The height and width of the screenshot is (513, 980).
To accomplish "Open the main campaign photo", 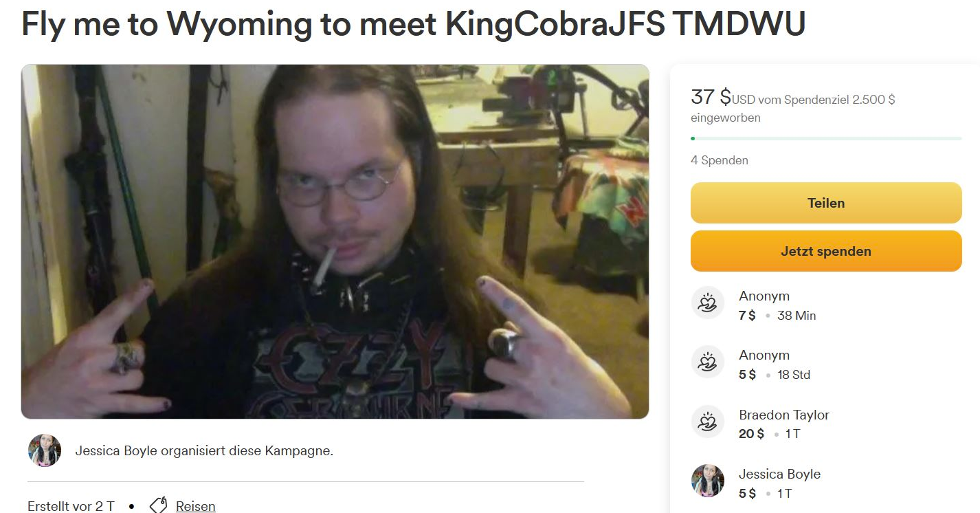I will pos(335,241).
